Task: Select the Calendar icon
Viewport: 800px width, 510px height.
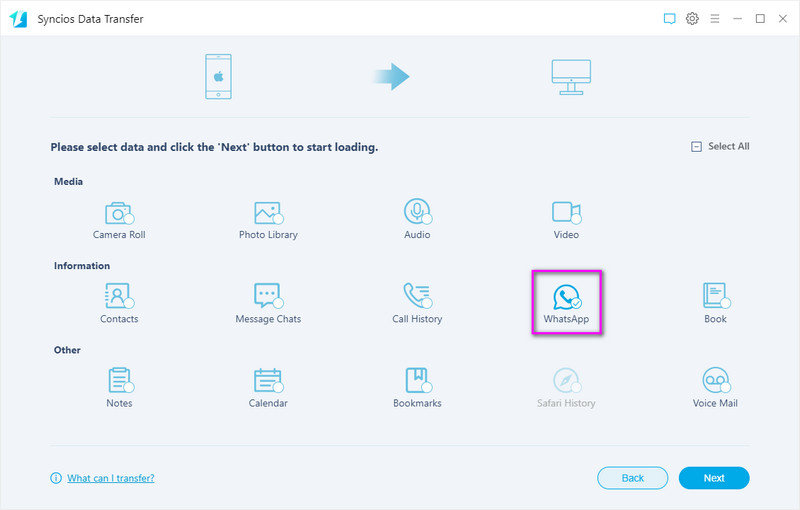Action: tap(268, 380)
